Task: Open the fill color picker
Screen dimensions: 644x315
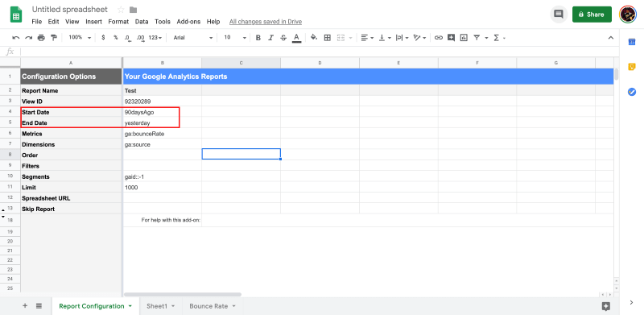Action: (x=314, y=37)
